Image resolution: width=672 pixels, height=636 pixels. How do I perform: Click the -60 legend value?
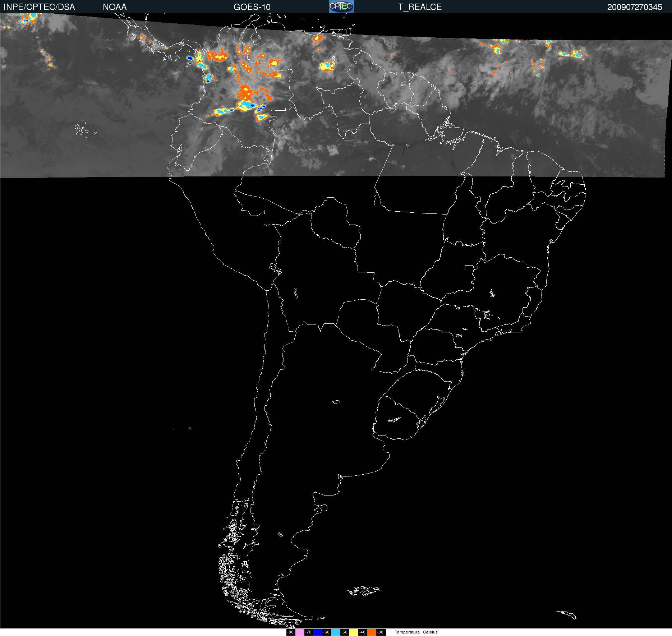tap(326, 632)
